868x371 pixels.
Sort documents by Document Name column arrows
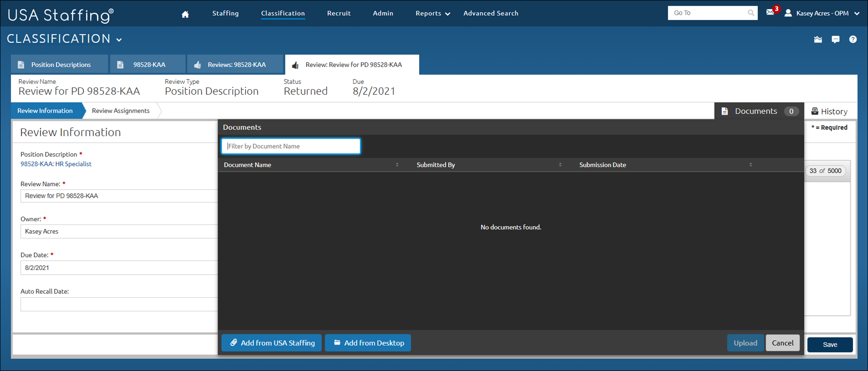[x=397, y=165]
